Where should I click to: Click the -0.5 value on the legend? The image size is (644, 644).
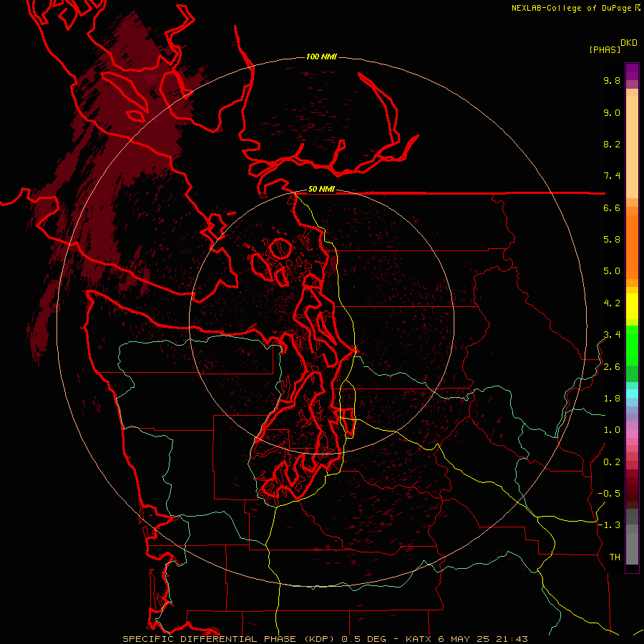609,494
